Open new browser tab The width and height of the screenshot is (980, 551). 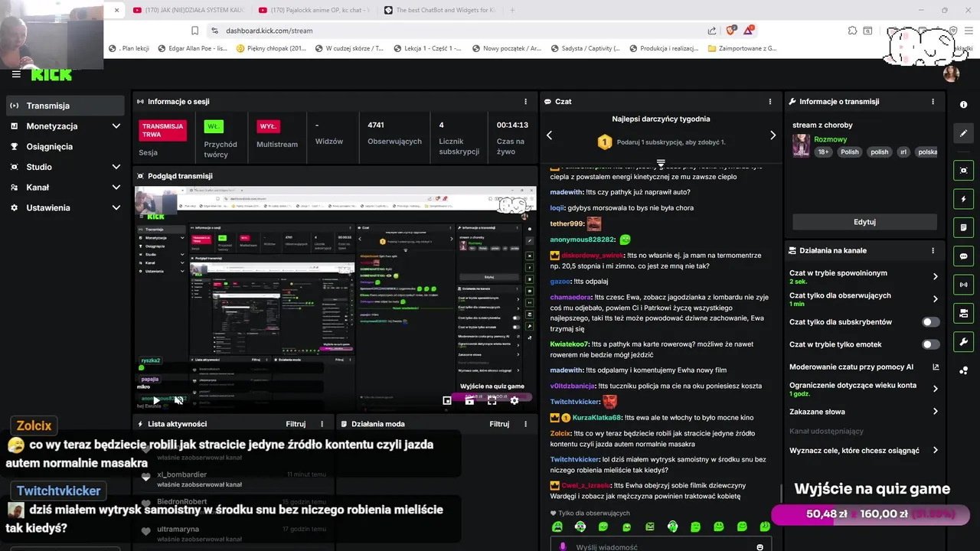point(512,10)
